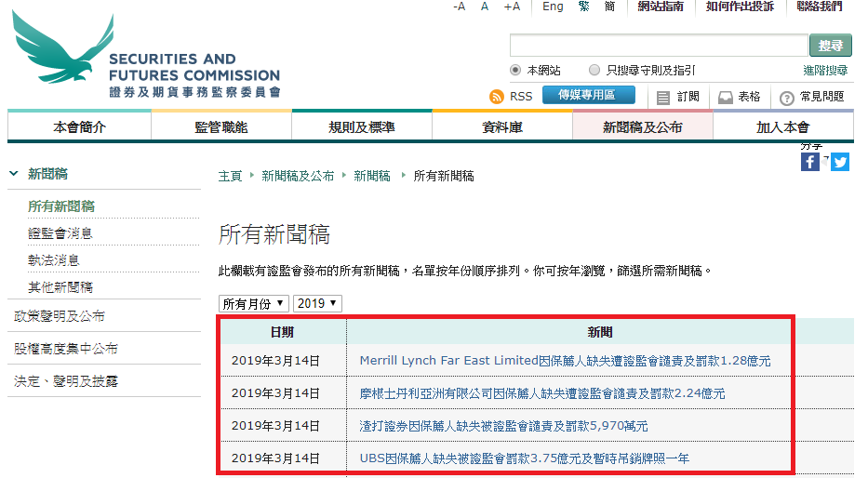
Task: Open the 訂閱 subscription link
Action: tap(678, 97)
